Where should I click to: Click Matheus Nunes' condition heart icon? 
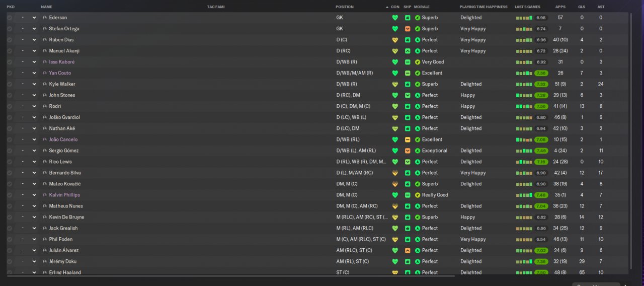pos(395,206)
